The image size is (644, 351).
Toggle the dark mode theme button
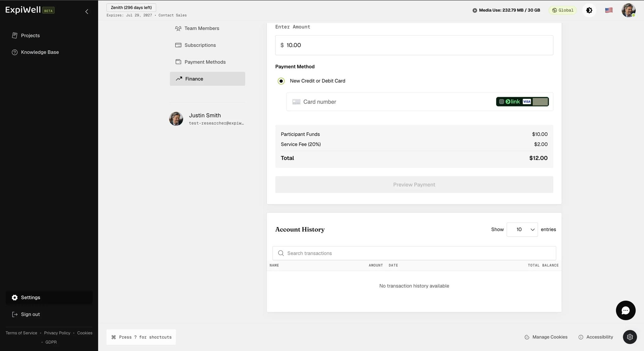click(x=589, y=10)
